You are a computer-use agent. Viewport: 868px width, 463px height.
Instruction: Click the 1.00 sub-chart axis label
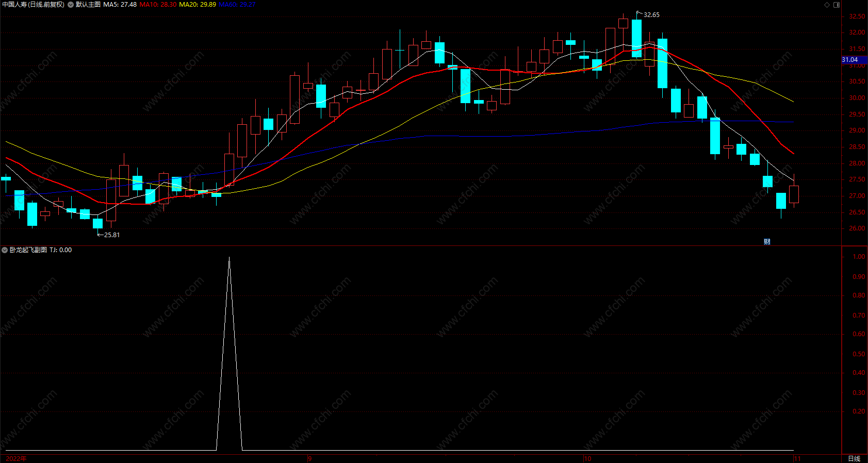pyautogui.click(x=859, y=257)
